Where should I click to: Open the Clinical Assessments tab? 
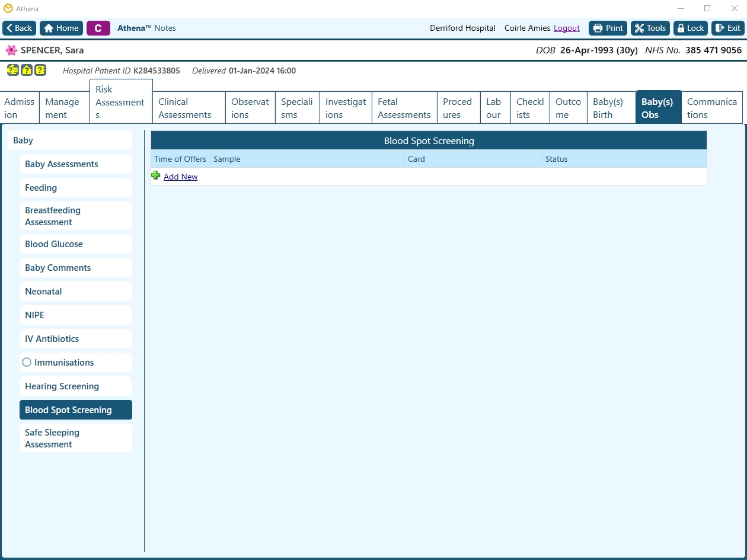(189, 108)
